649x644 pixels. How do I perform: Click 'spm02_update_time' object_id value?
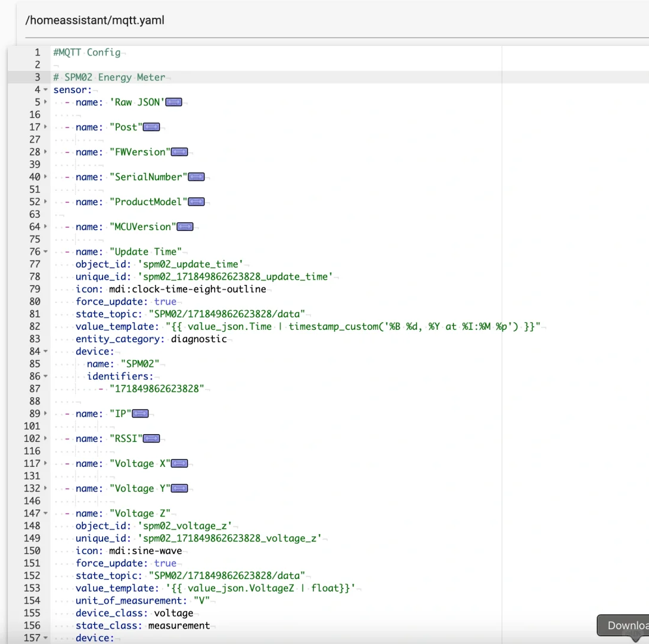(x=191, y=264)
